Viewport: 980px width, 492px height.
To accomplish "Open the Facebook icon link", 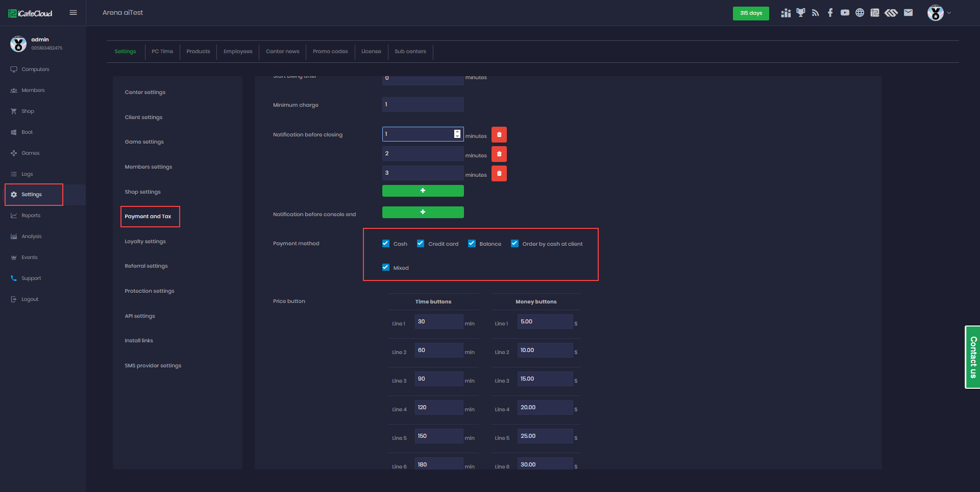I will (830, 13).
